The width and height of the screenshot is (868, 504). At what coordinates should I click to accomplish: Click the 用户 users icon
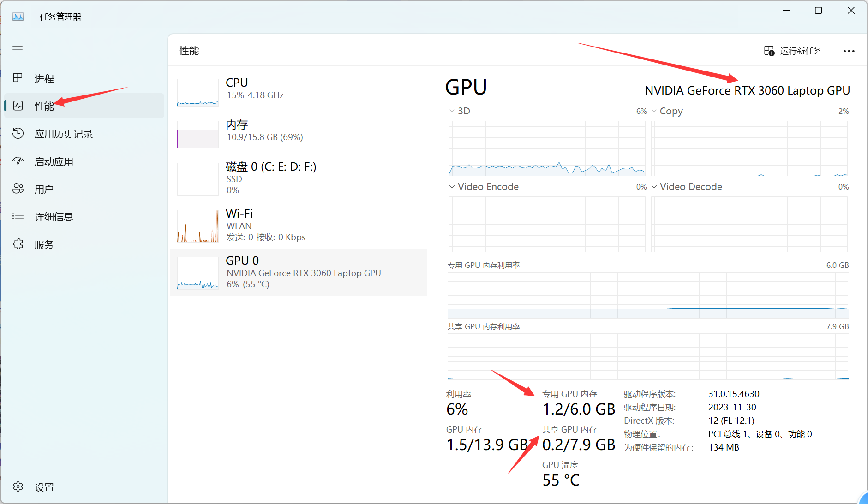pos(18,189)
